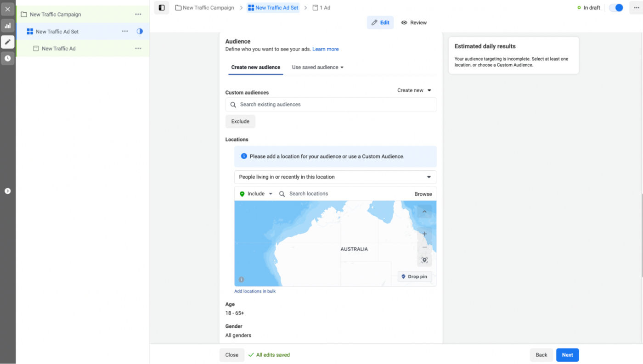
Task: Expand the sidebar with the arrow icon
Action: click(7, 190)
